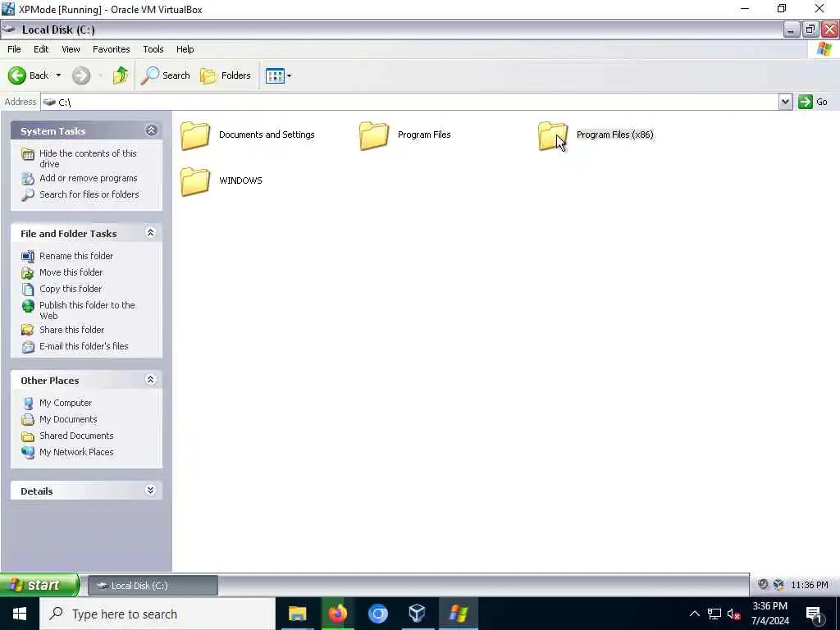
Task: Open the Edit menu
Action: 41,49
